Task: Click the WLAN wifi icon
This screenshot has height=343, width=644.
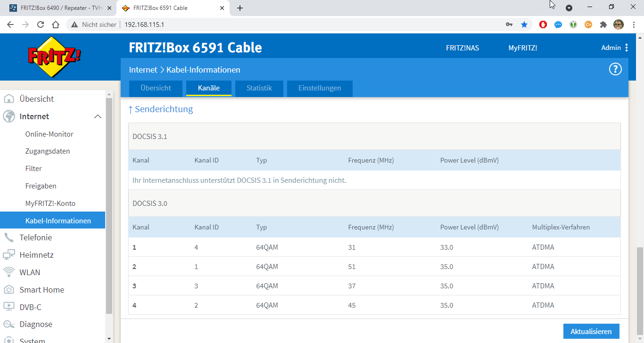Action: 8,272
